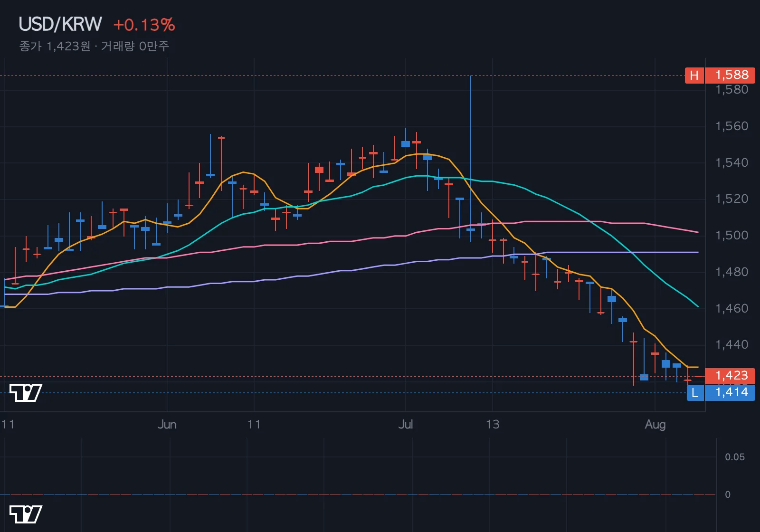Viewport: 760px width, 532px height.
Task: Click the USD/KRW symbol title
Action: (60, 24)
